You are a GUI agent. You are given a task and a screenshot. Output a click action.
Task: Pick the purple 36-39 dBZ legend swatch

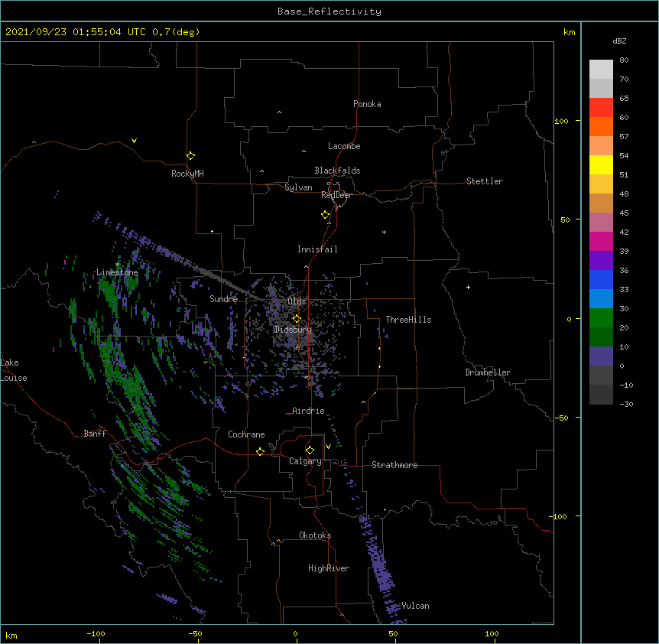(x=601, y=261)
